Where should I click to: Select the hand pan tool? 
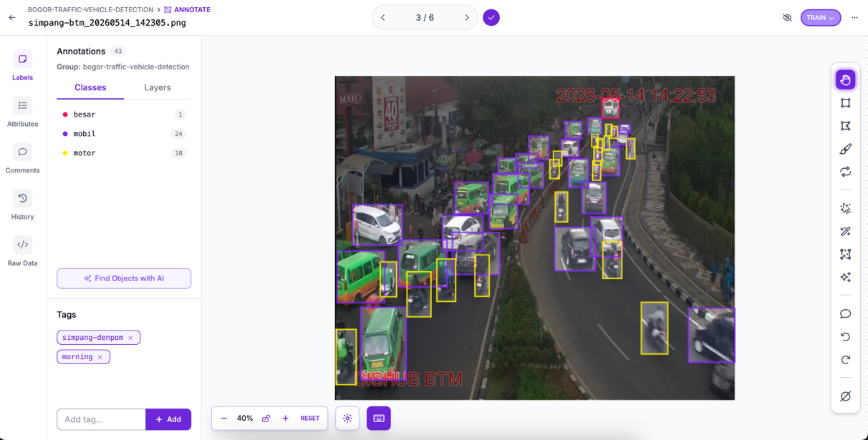pos(845,79)
